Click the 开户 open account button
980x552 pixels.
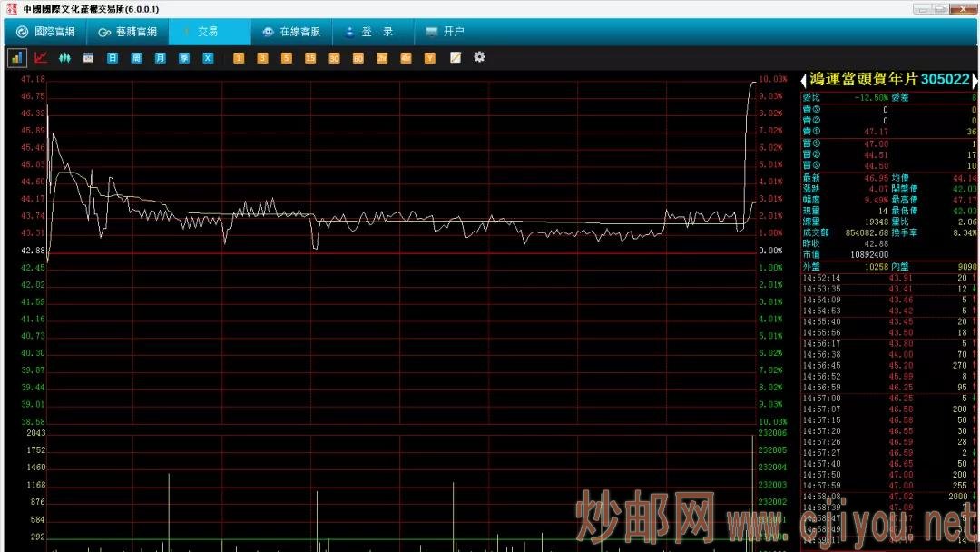tap(446, 31)
